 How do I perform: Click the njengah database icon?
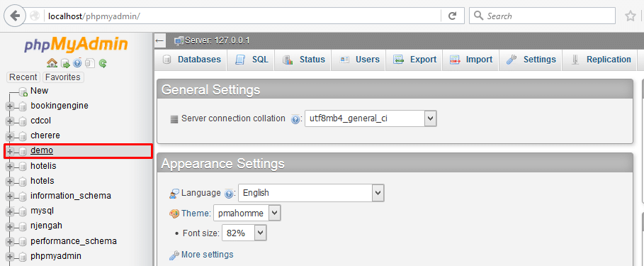[x=23, y=226]
